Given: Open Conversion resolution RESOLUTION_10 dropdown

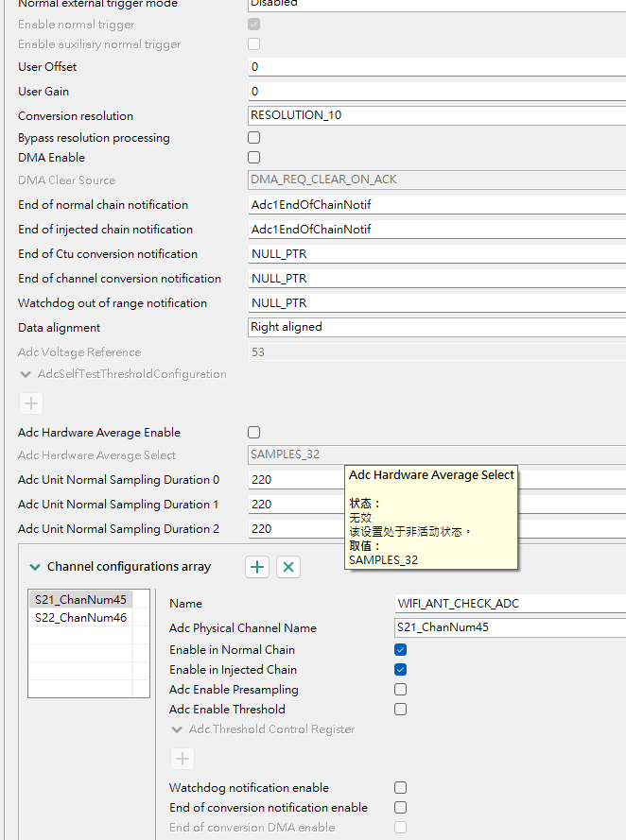Looking at the screenshot, I should [x=437, y=115].
